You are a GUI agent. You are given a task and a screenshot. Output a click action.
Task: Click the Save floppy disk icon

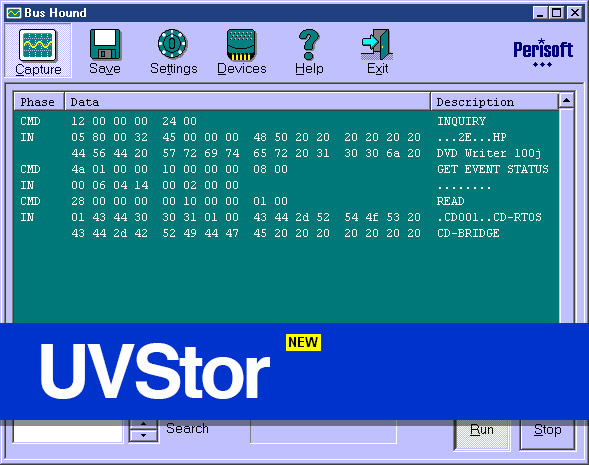105,44
